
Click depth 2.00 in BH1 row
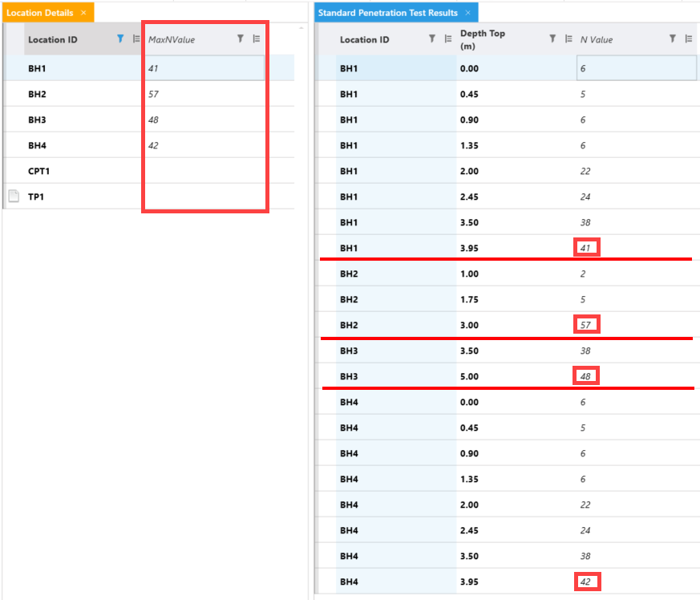tap(516, 171)
